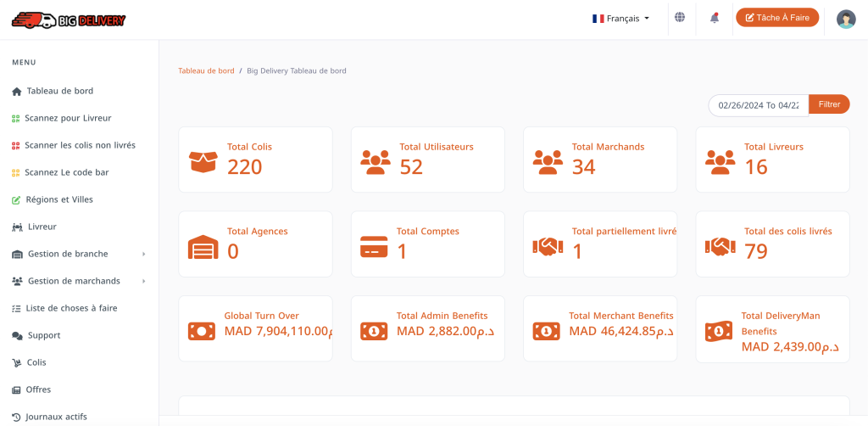Open the notifications bell icon

point(715,18)
